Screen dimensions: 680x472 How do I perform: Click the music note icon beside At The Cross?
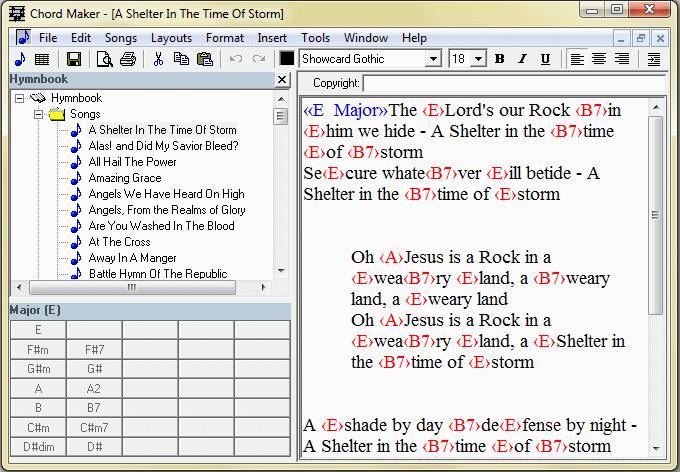coord(76,242)
